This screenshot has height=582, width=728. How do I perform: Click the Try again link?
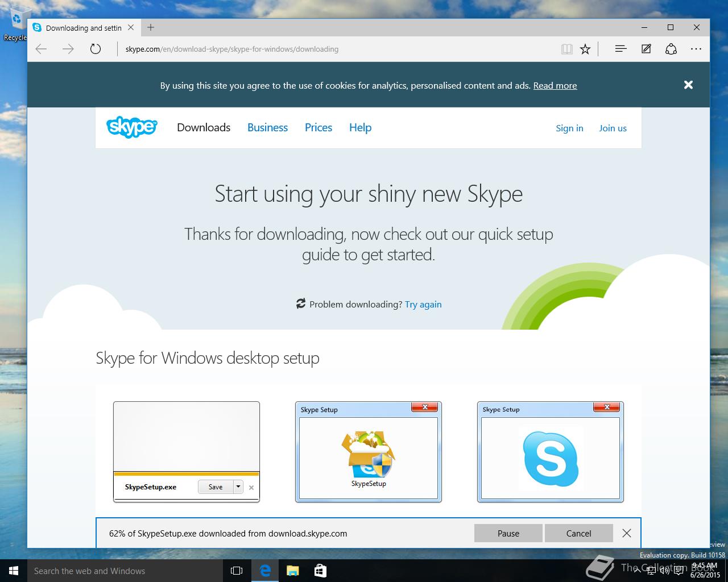pos(423,304)
